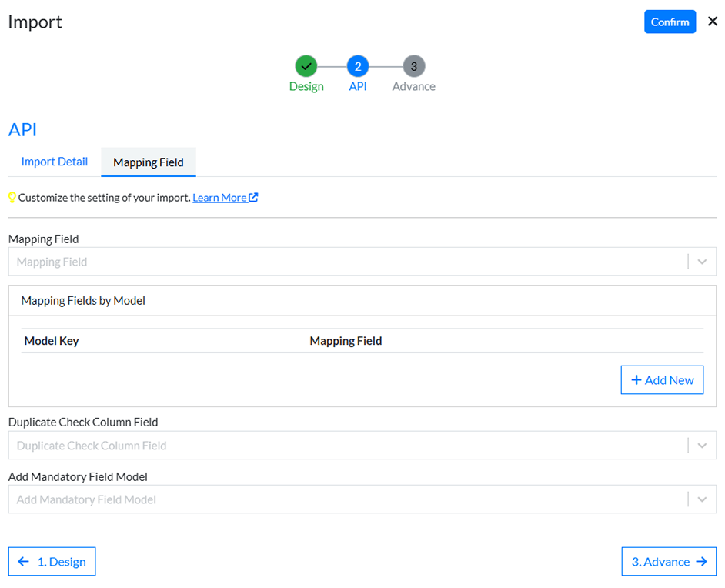Expand the Mapping Field dropdown chevron
Viewport: 725px width, 588px height.
(702, 262)
